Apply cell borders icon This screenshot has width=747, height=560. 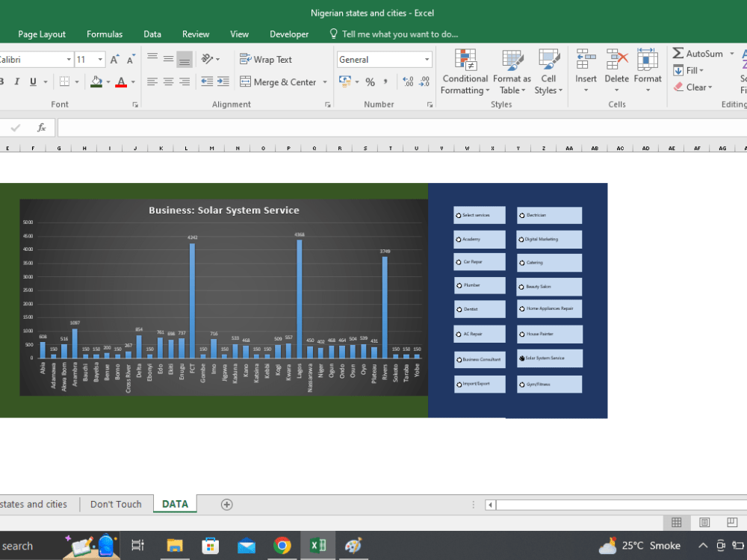coord(65,82)
